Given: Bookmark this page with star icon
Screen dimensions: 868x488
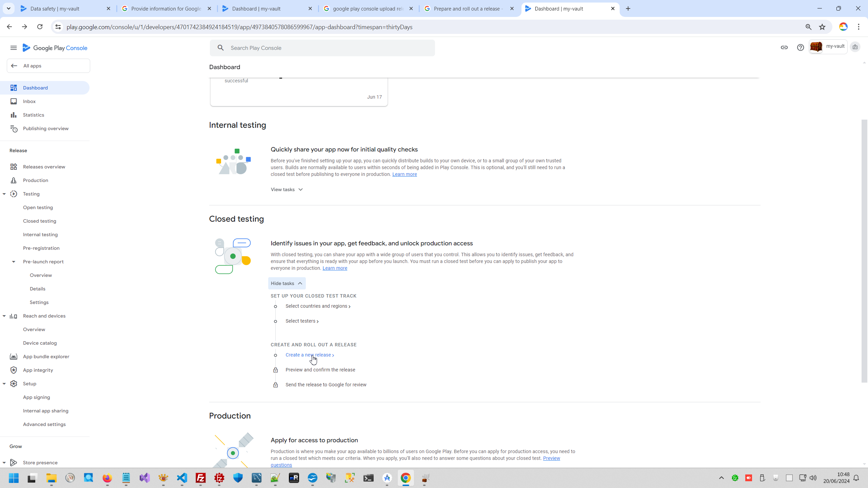Looking at the screenshot, I should coord(822,27).
